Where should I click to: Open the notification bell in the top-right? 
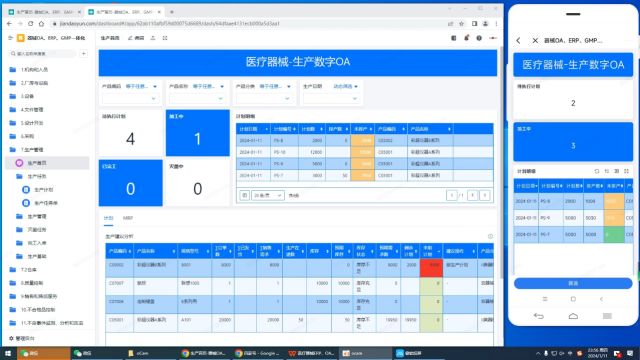pyautogui.click(x=467, y=38)
